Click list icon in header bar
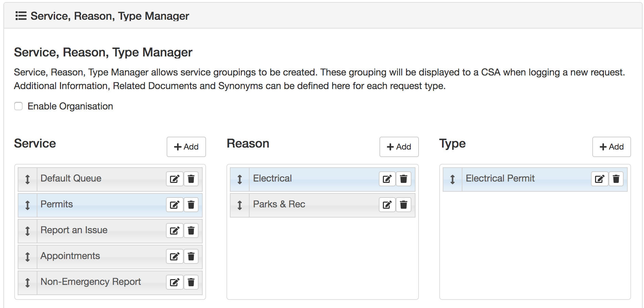This screenshot has height=308, width=644. tap(21, 16)
